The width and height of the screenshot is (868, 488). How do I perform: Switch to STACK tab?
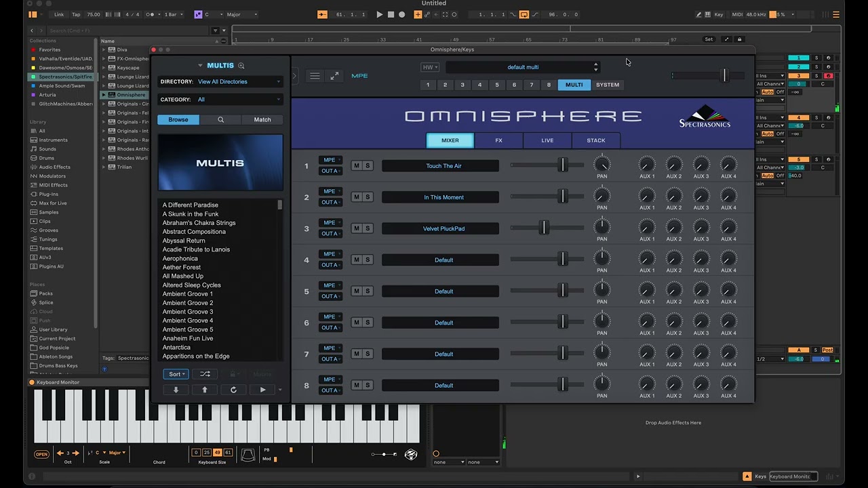point(596,140)
